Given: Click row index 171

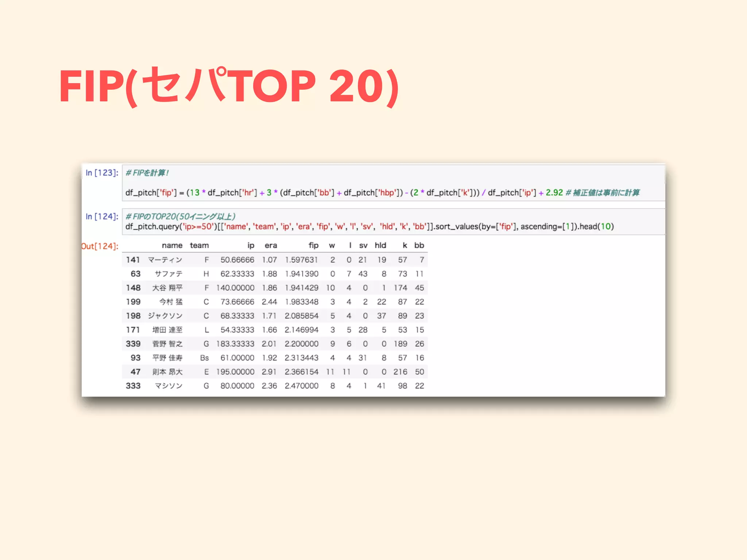Looking at the screenshot, I should [x=133, y=330].
